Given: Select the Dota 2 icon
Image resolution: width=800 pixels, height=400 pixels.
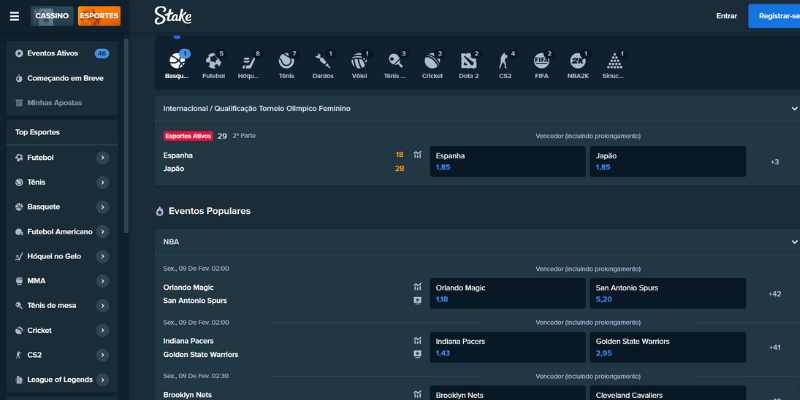Looking at the screenshot, I should coord(468,65).
